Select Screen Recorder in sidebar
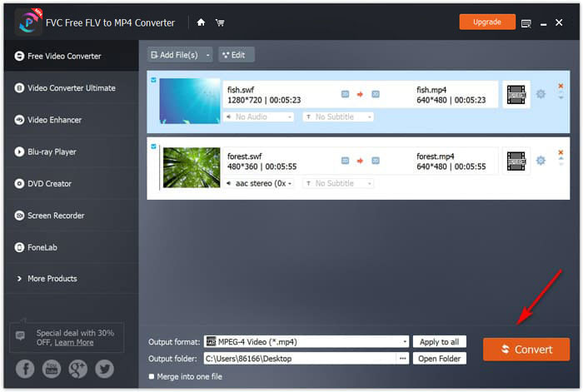 (x=72, y=216)
